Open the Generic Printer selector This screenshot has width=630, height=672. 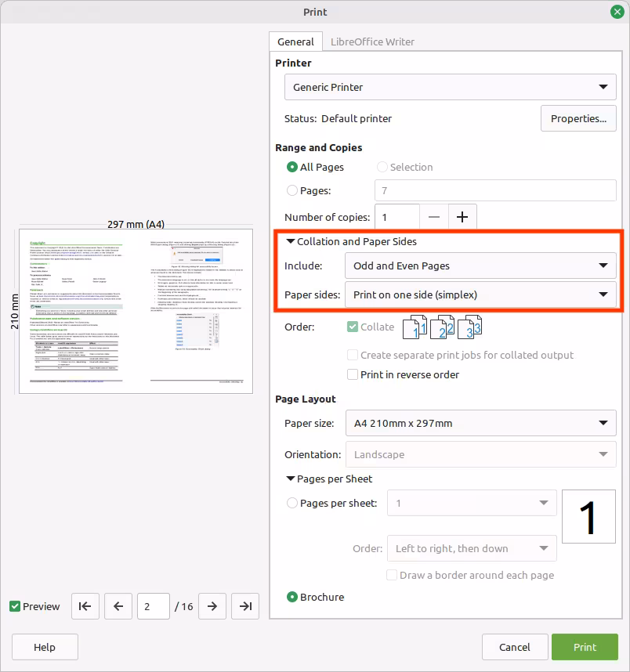point(450,87)
